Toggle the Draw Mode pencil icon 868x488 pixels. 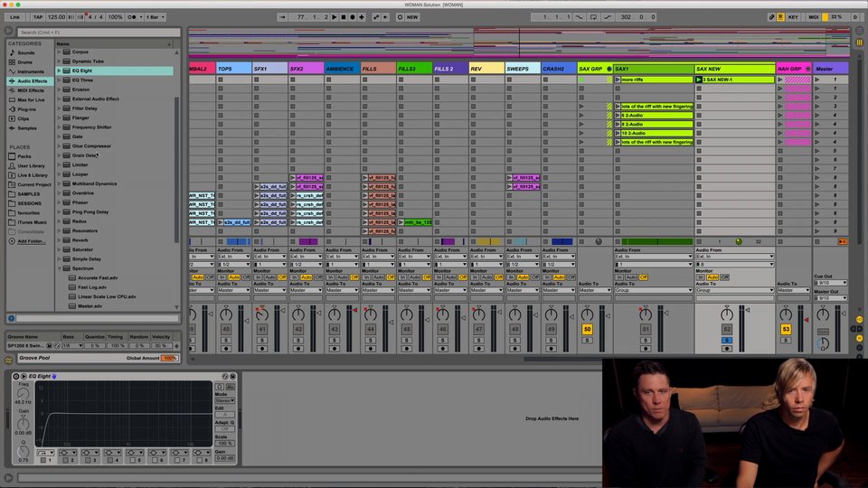click(x=771, y=17)
